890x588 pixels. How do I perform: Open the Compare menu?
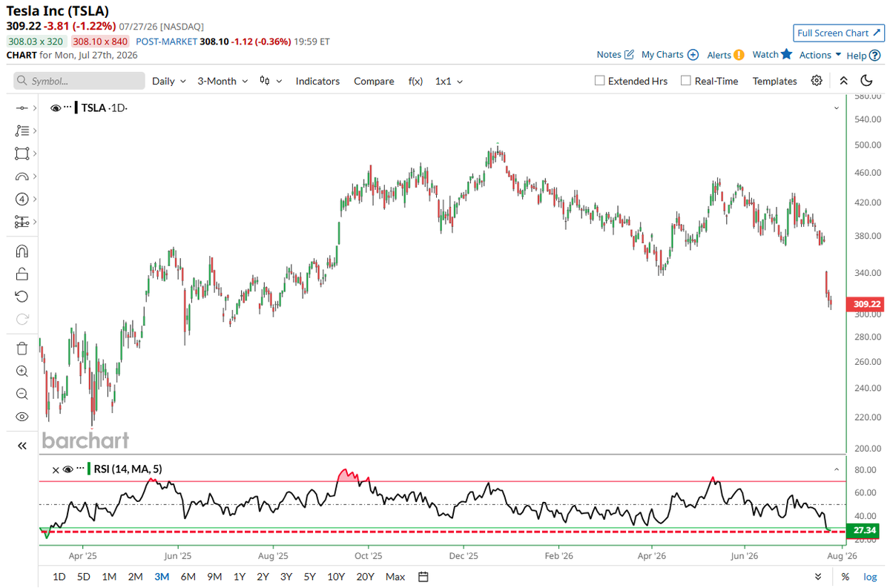374,81
